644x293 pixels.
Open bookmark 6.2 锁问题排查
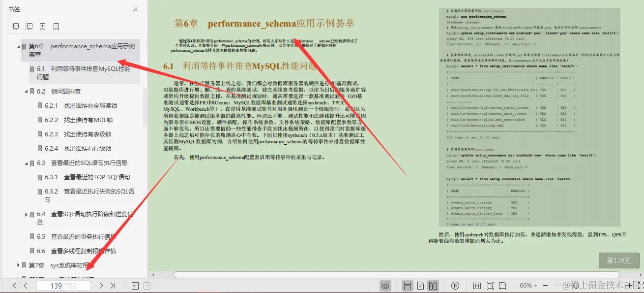(59, 92)
